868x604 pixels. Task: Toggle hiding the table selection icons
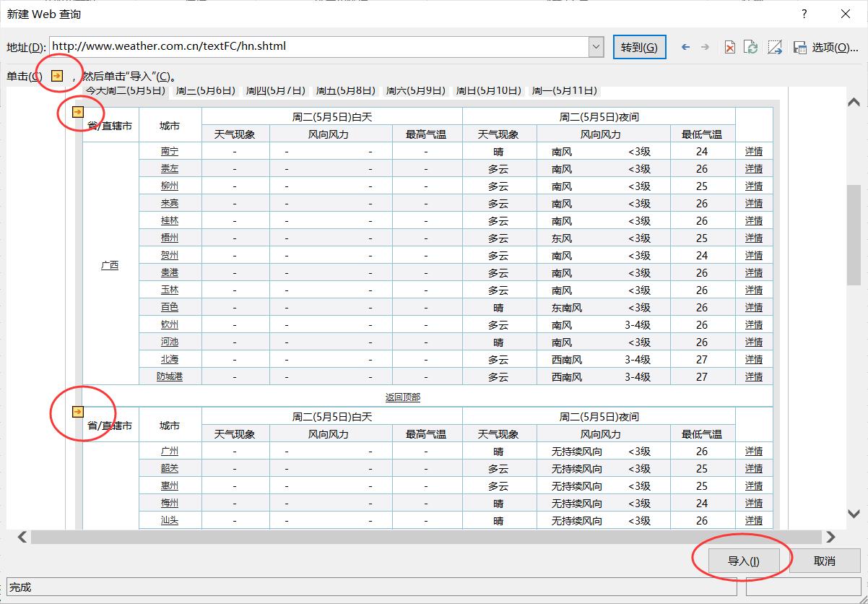pos(774,46)
